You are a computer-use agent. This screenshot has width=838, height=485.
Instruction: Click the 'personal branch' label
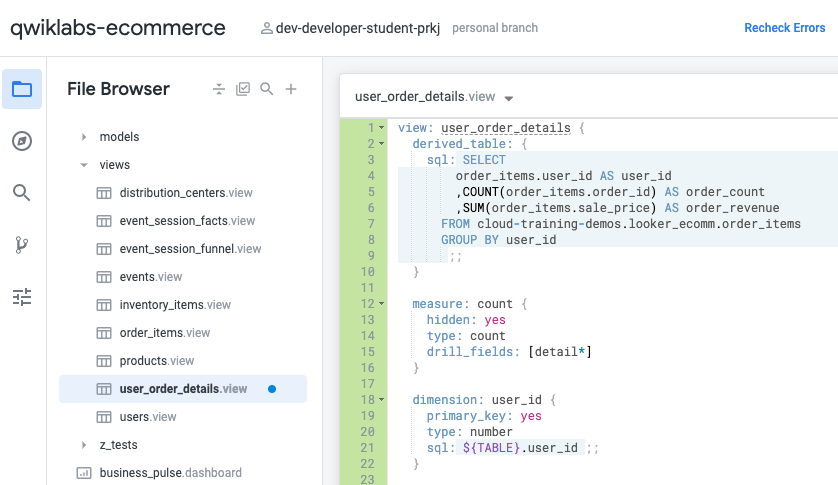pyautogui.click(x=495, y=28)
